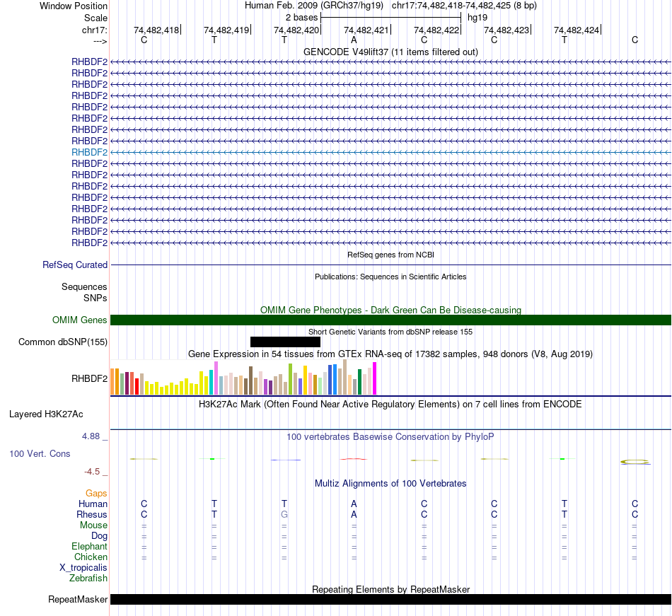Click the dark green OMIM gene bar

coord(390,320)
